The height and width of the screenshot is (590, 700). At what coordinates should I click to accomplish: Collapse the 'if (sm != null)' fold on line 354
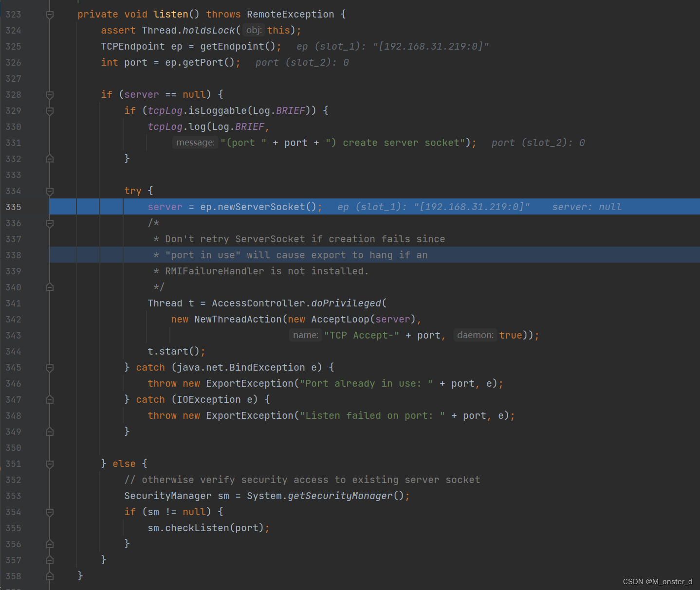50,512
